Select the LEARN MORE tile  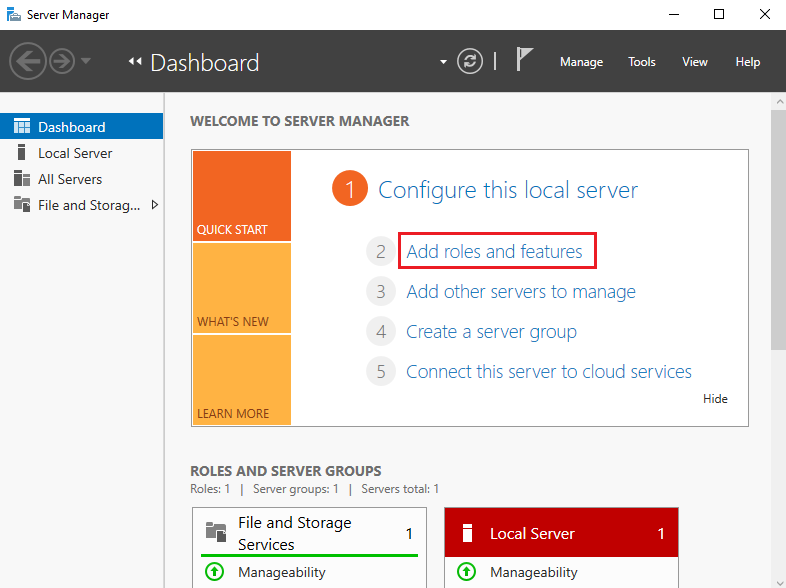pos(241,380)
